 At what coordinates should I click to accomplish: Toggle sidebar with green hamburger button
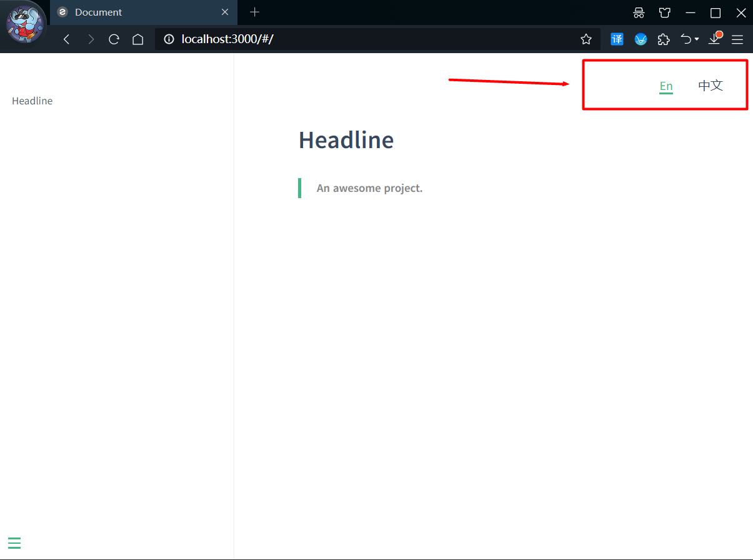tap(14, 543)
